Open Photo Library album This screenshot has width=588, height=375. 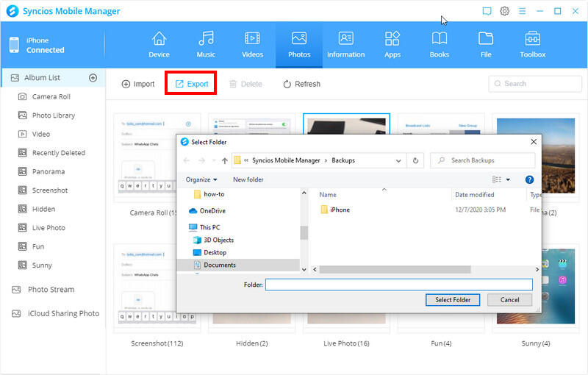[54, 115]
